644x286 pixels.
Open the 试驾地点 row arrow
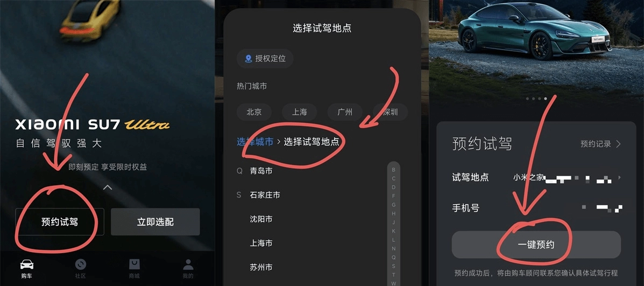click(619, 178)
